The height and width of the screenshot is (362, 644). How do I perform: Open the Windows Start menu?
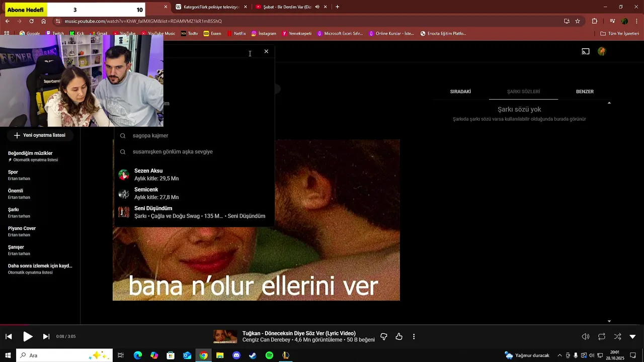click(x=8, y=355)
